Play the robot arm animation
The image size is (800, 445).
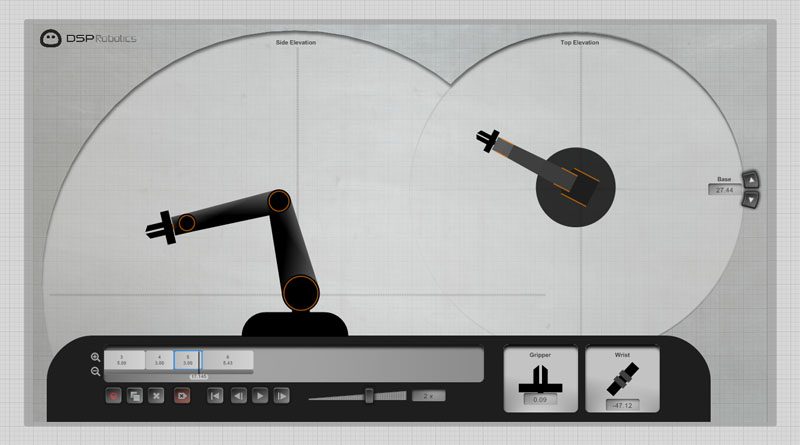click(x=260, y=396)
